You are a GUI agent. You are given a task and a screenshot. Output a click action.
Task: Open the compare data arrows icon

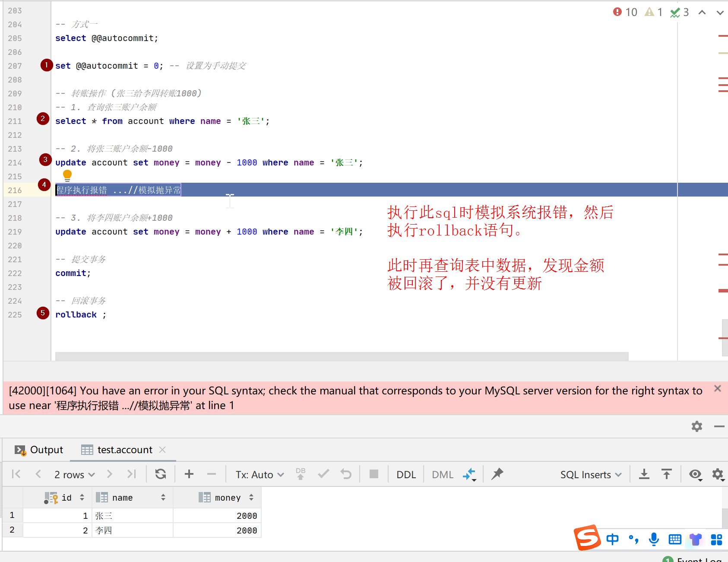click(x=469, y=474)
